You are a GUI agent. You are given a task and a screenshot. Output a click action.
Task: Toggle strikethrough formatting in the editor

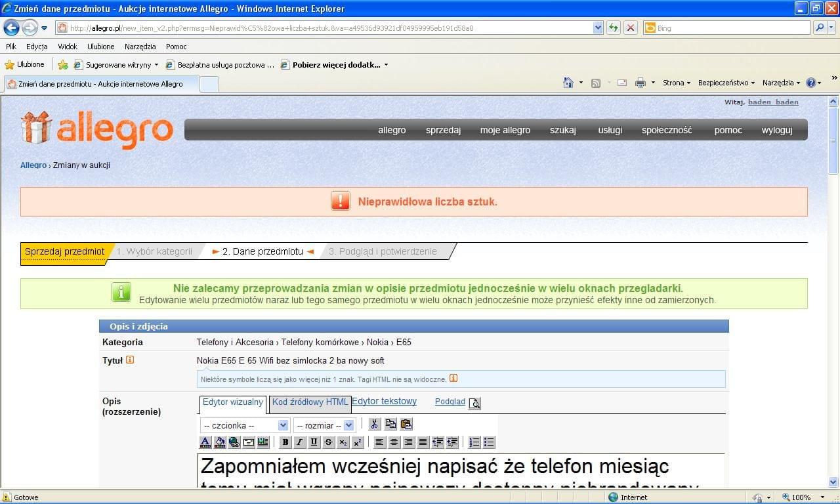329,442
